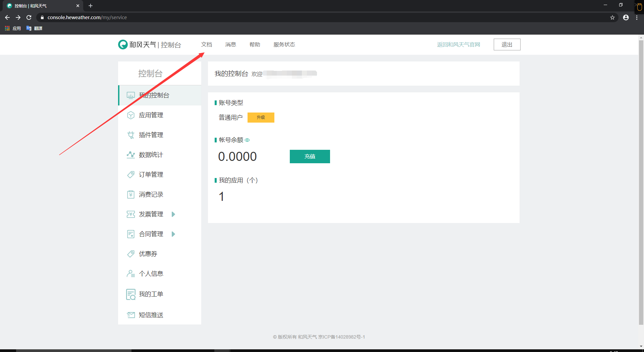Click the 个人信息 person icon

click(x=131, y=274)
